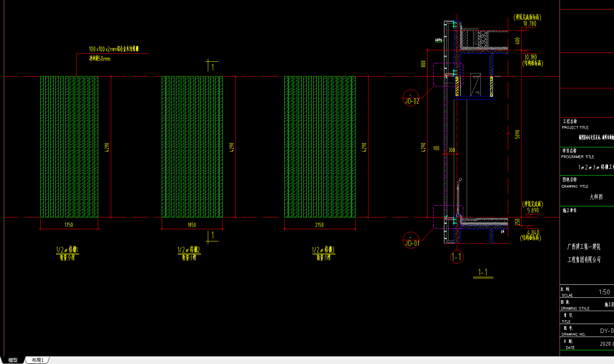This screenshot has width=614, height=364.
Task: Click the PROJECT TITLE label in title block
Action: click(x=575, y=128)
